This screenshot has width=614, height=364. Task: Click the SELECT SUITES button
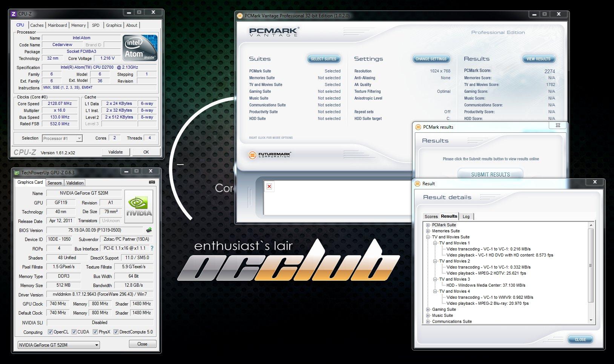click(x=324, y=59)
